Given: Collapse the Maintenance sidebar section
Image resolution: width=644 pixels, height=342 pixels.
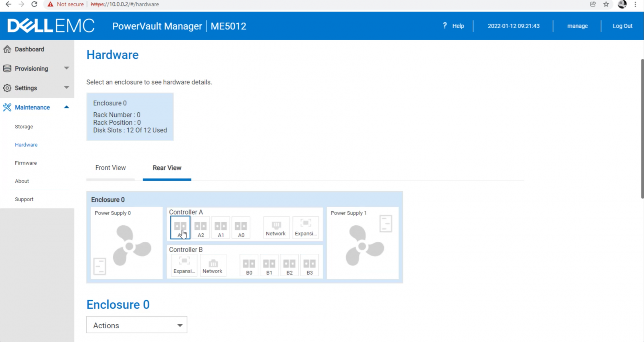Looking at the screenshot, I should pyautogui.click(x=66, y=107).
